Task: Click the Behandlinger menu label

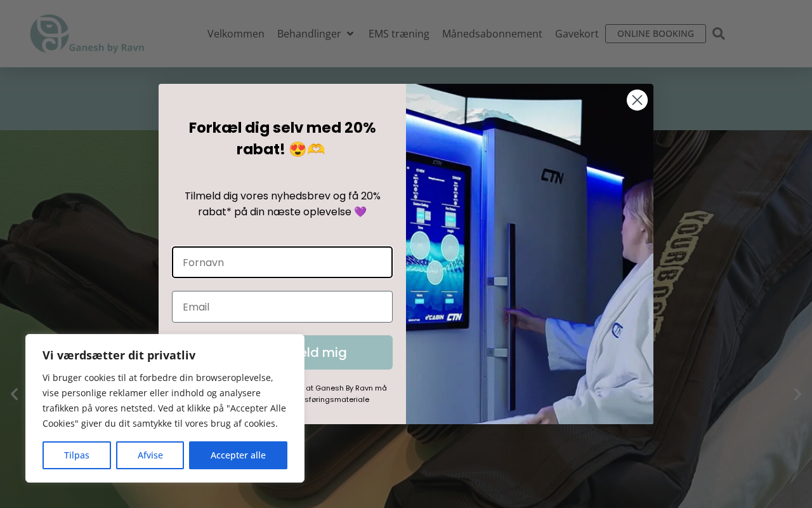Action: tap(309, 34)
